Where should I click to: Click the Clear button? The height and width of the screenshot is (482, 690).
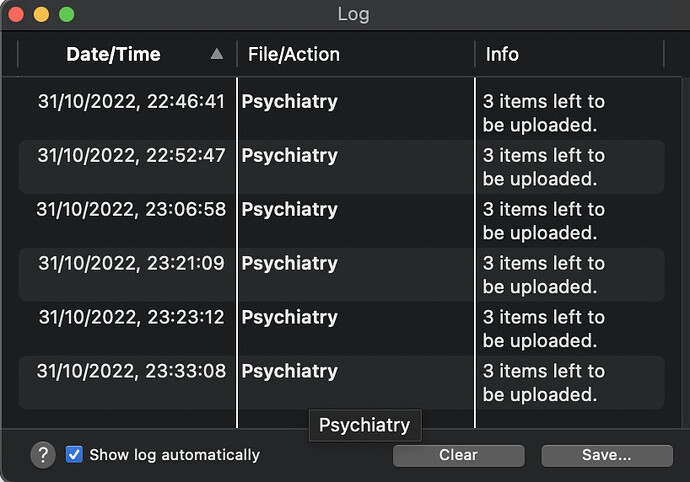[x=458, y=455]
